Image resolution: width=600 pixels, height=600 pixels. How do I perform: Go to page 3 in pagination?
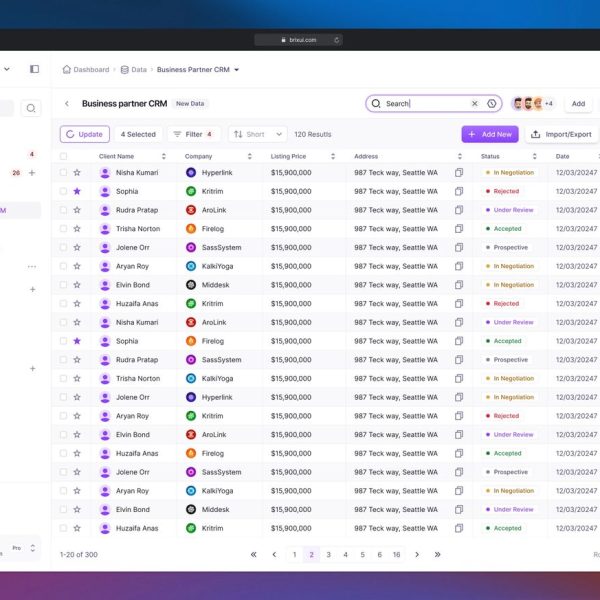click(x=328, y=554)
